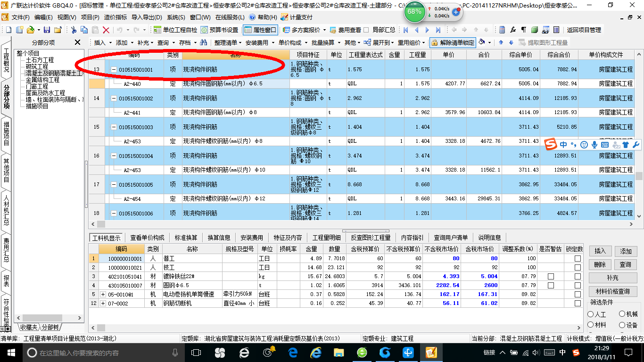644x362 pixels.
Task: Open the Sogou toolbar wrench settings icon
Action: point(636,145)
